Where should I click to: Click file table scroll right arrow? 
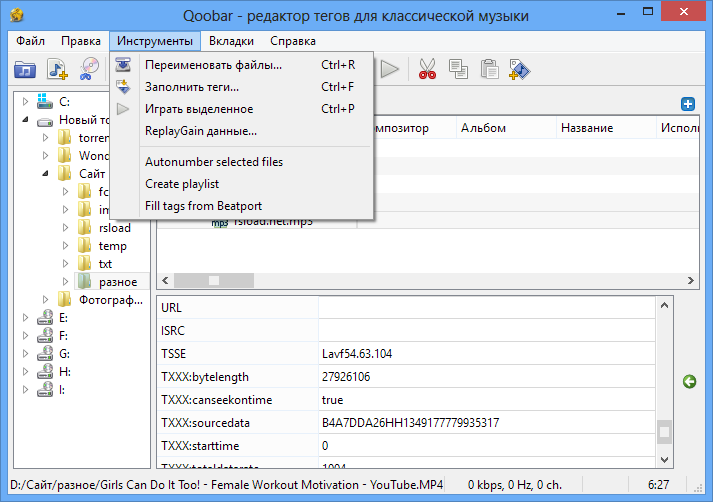pyautogui.click(x=691, y=281)
